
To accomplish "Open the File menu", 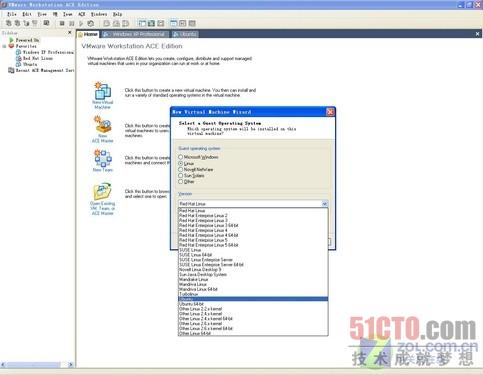I will pos(12,14).
